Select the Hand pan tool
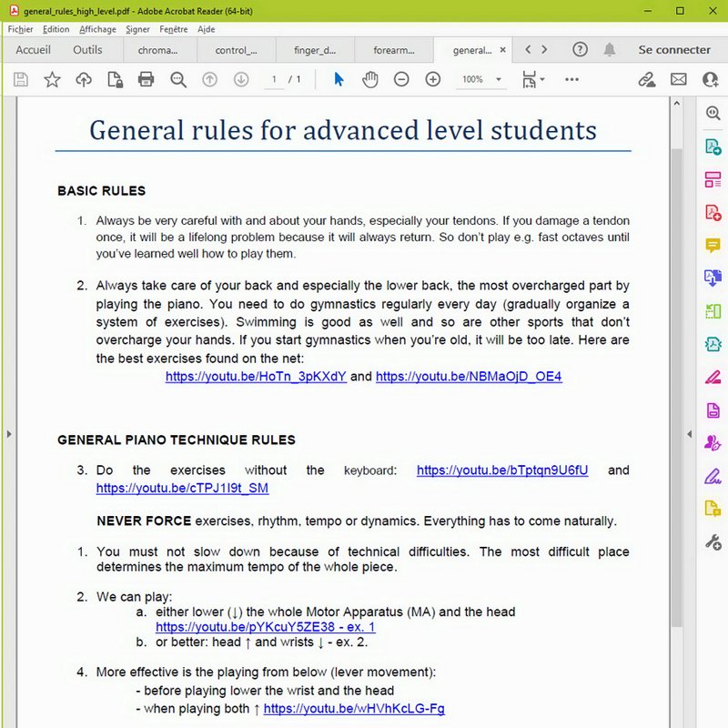 point(369,79)
